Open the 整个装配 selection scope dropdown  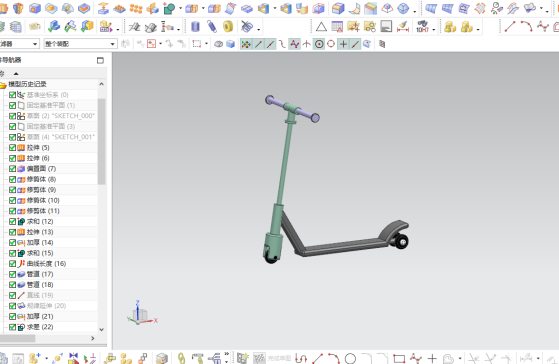point(80,44)
